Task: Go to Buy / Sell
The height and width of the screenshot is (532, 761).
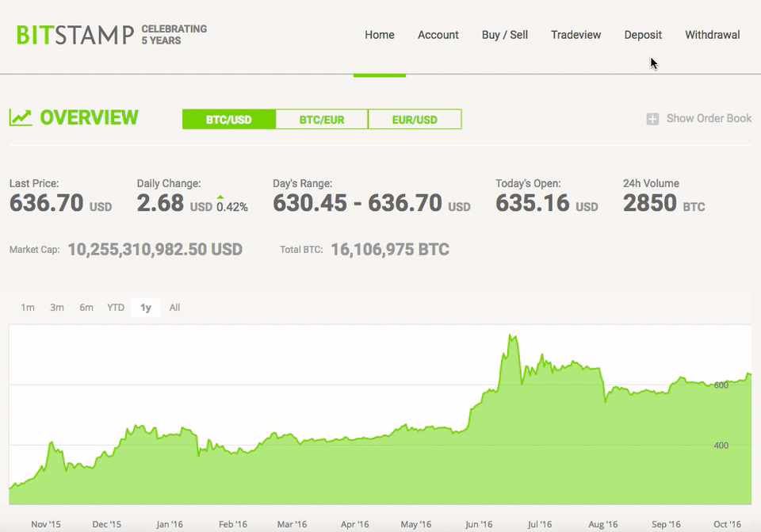Action: click(505, 35)
